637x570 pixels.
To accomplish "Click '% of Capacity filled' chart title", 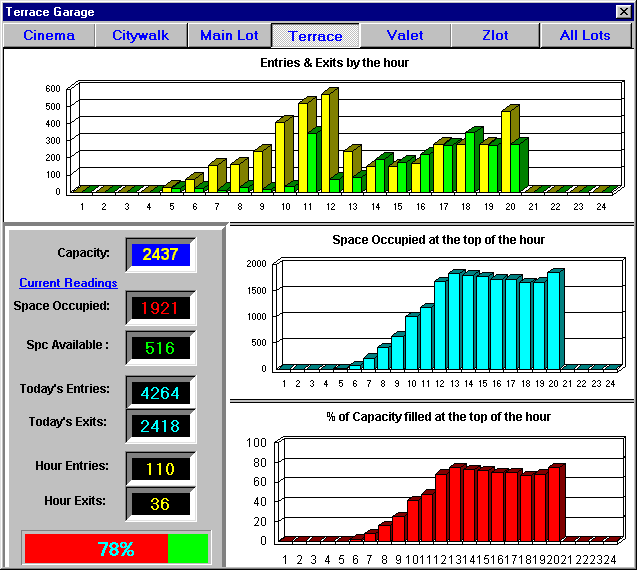I will 438,417.
